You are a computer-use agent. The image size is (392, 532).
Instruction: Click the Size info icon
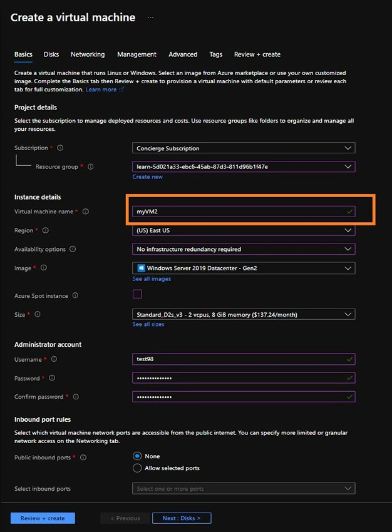click(38, 314)
